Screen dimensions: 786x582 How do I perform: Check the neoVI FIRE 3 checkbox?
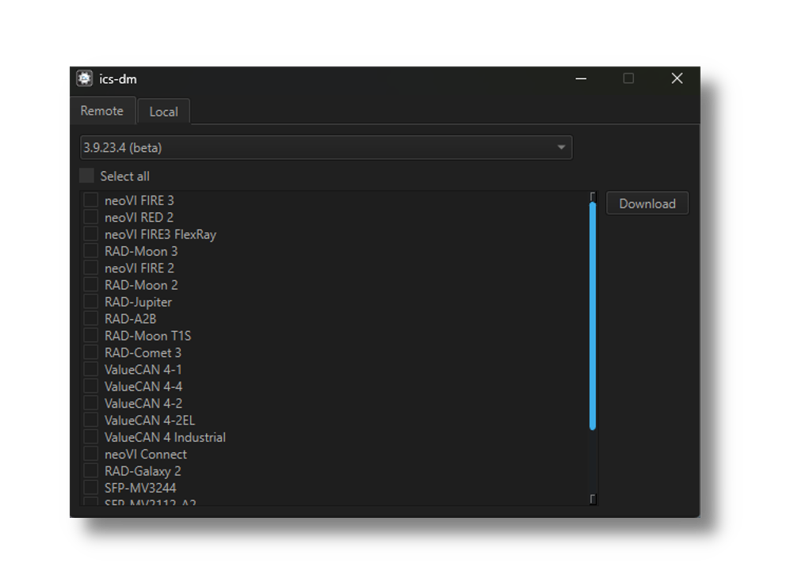(x=91, y=200)
